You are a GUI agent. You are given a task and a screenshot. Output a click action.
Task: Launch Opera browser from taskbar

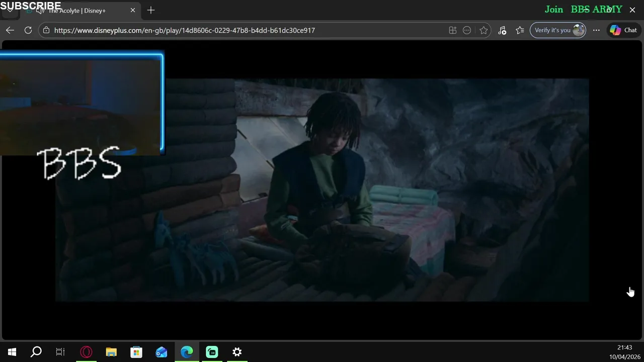(x=86, y=352)
